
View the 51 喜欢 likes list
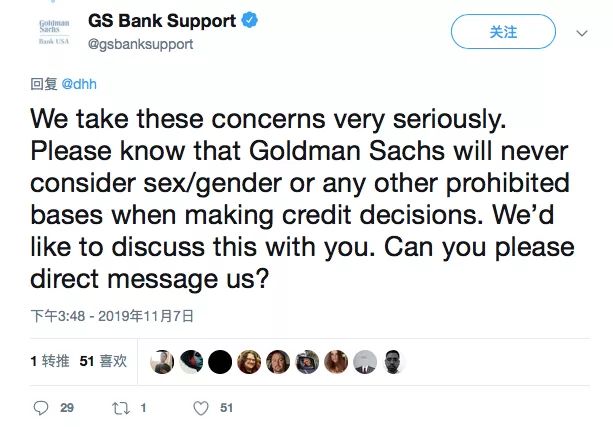coord(103,362)
